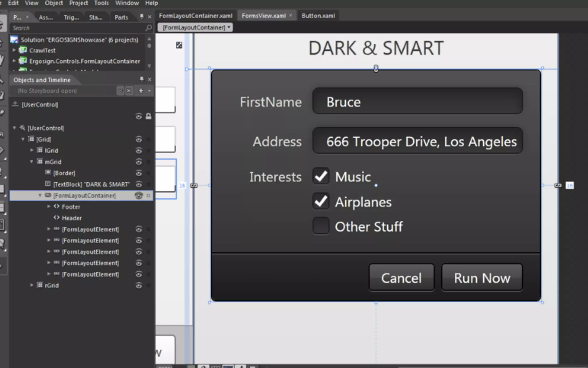The width and height of the screenshot is (588, 368).
Task: Toggle visibility of the DARK & SMART TextBlock
Action: 139,184
